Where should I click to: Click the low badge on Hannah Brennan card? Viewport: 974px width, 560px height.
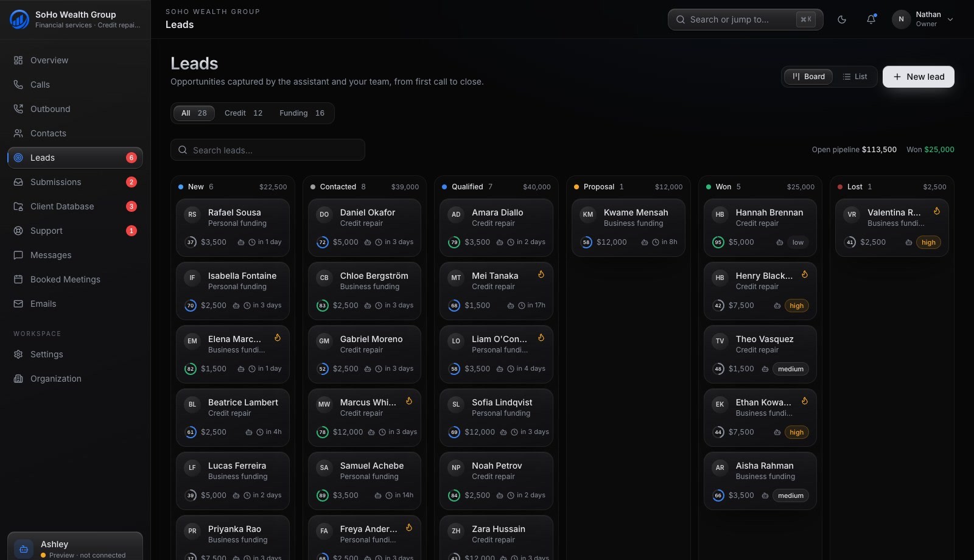(797, 242)
